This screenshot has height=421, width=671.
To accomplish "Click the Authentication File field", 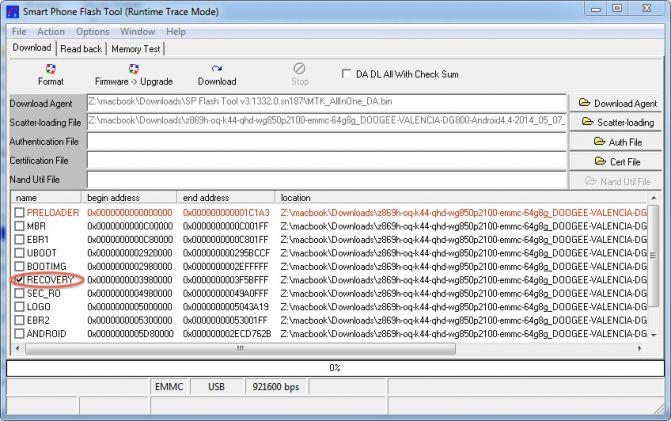I will [x=327, y=142].
